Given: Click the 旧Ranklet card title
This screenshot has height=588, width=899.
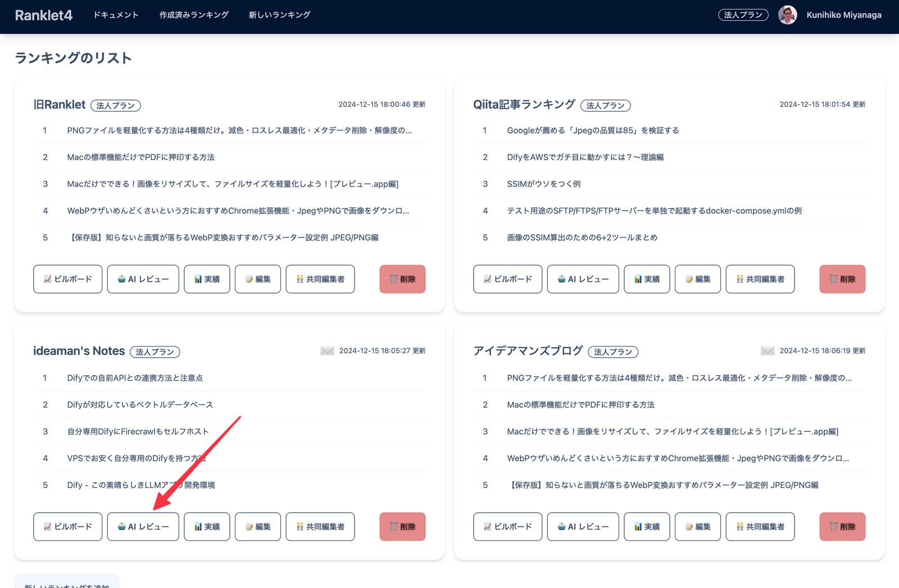Looking at the screenshot, I should click(x=60, y=104).
